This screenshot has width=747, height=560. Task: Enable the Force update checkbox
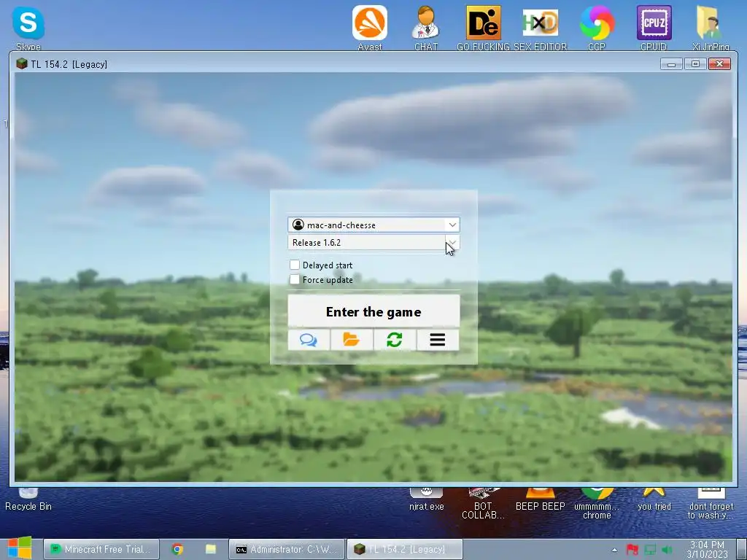295,279
